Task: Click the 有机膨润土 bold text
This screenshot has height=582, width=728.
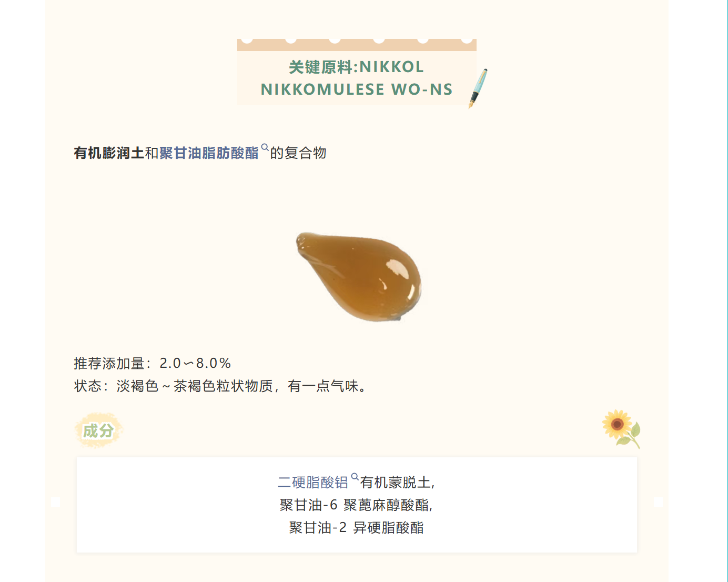Action: (109, 153)
